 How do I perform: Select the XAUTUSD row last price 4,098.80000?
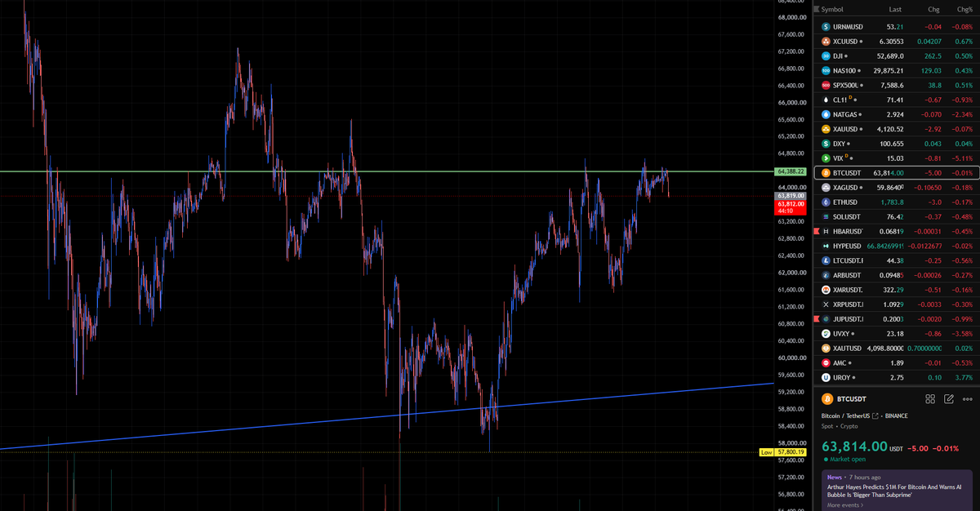point(885,349)
